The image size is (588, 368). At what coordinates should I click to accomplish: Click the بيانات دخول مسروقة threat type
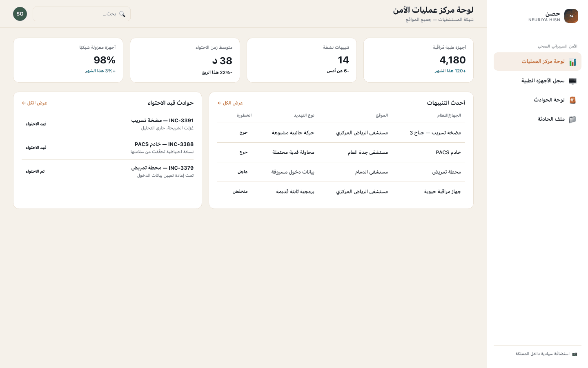pyautogui.click(x=293, y=172)
